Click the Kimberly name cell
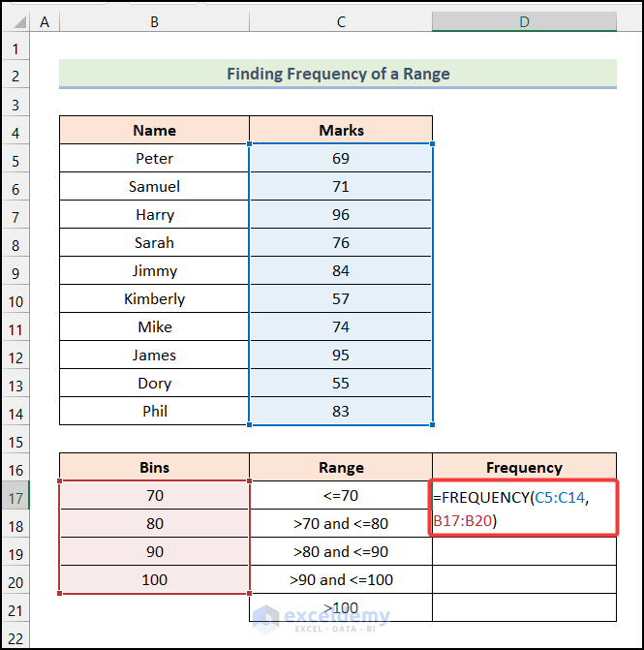Image resolution: width=644 pixels, height=650 pixels. (x=154, y=298)
